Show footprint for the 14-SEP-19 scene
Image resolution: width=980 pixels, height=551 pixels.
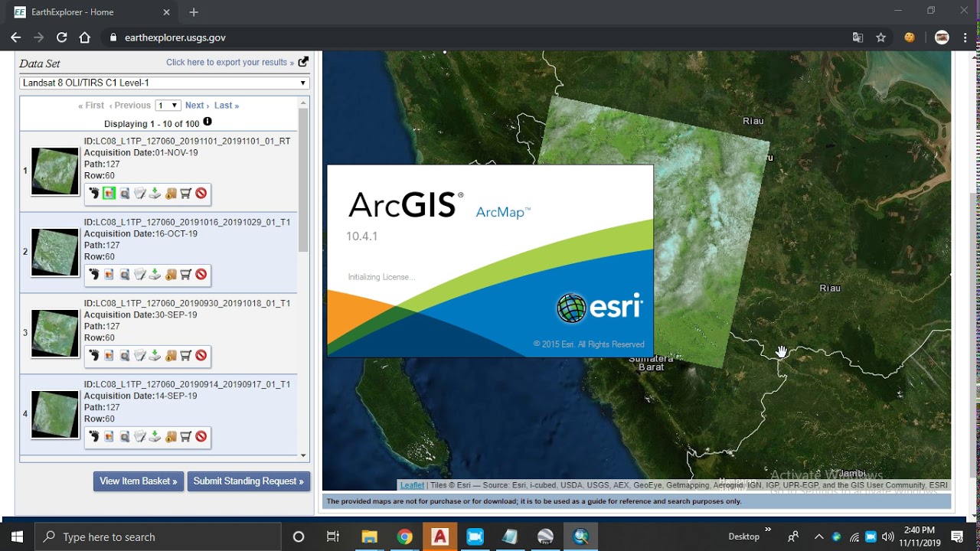point(93,437)
